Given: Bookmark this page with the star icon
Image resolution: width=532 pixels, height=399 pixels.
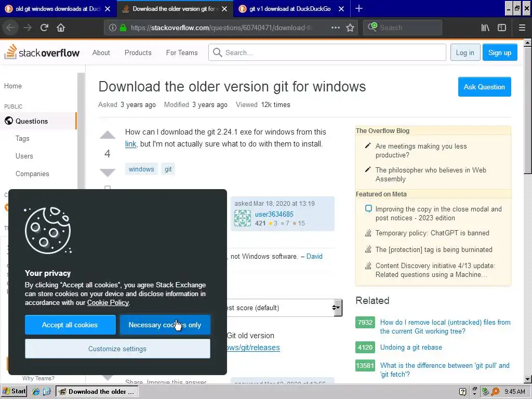Looking at the screenshot, I should point(350,28).
